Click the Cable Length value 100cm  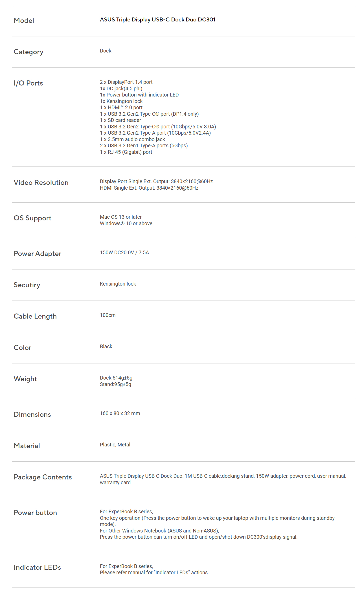pos(108,315)
